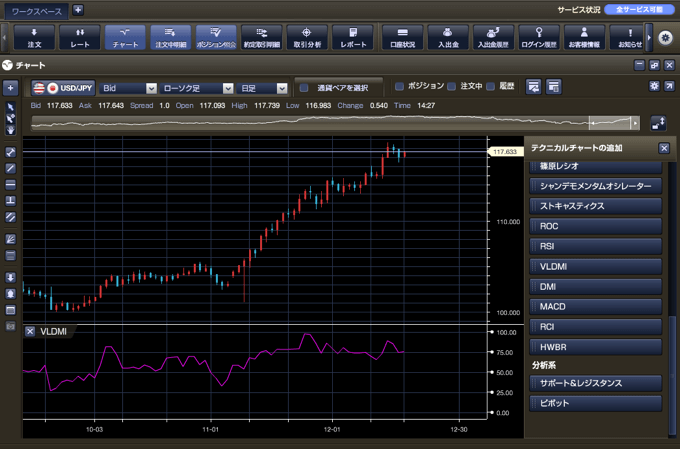Open main settings gear beside the toolbar

click(x=665, y=38)
